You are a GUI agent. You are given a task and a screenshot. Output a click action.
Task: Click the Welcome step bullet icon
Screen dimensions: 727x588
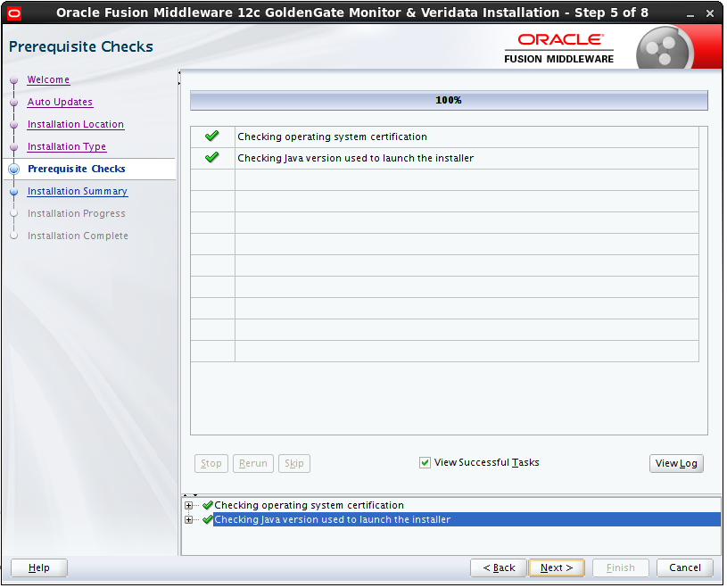coord(14,80)
